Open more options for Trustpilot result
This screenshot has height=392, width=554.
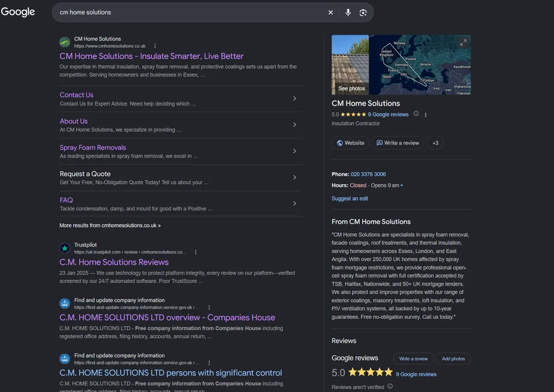pos(196,252)
